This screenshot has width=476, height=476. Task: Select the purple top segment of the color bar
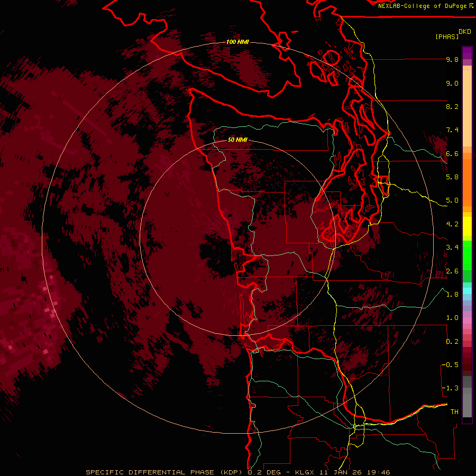(467, 53)
